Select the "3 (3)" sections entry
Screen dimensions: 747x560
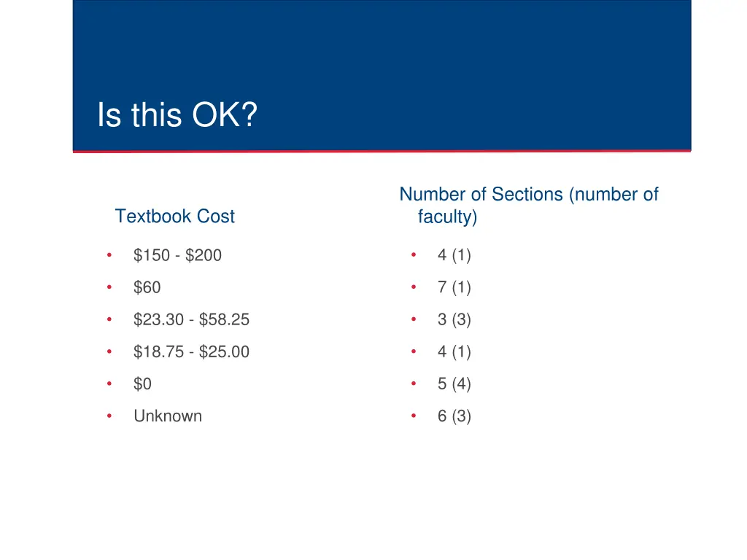click(x=454, y=319)
